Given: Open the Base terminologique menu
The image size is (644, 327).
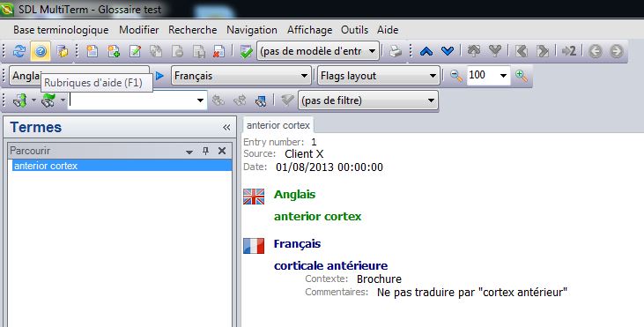Looking at the screenshot, I should pos(61,30).
